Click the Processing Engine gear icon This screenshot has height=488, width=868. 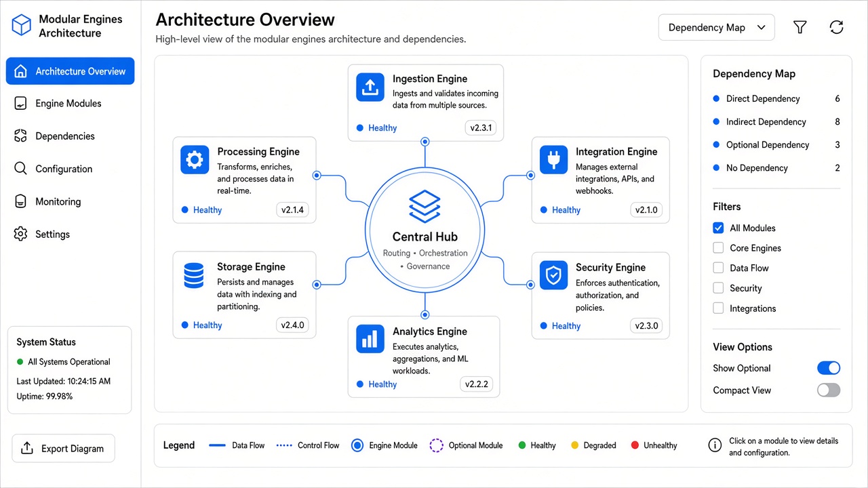tap(195, 160)
